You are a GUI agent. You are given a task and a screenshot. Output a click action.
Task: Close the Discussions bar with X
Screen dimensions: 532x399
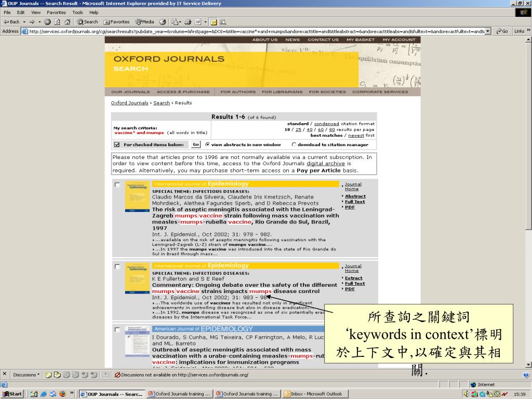[x=4, y=374]
